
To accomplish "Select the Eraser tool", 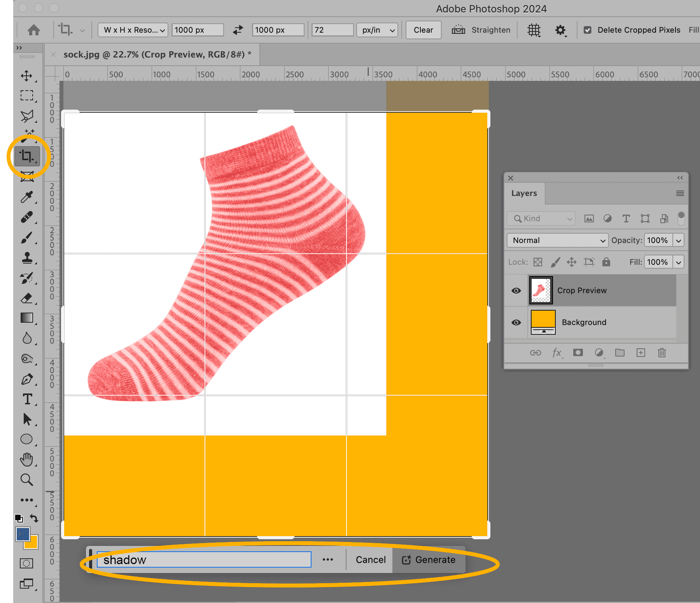I will coord(26,298).
